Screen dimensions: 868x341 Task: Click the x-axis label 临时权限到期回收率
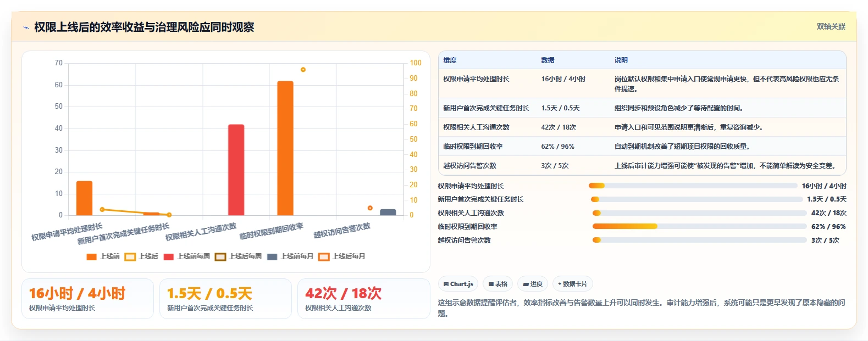(271, 231)
